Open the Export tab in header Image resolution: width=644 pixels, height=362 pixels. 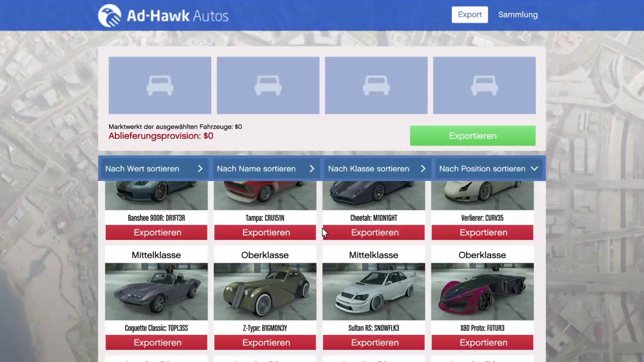(470, 15)
